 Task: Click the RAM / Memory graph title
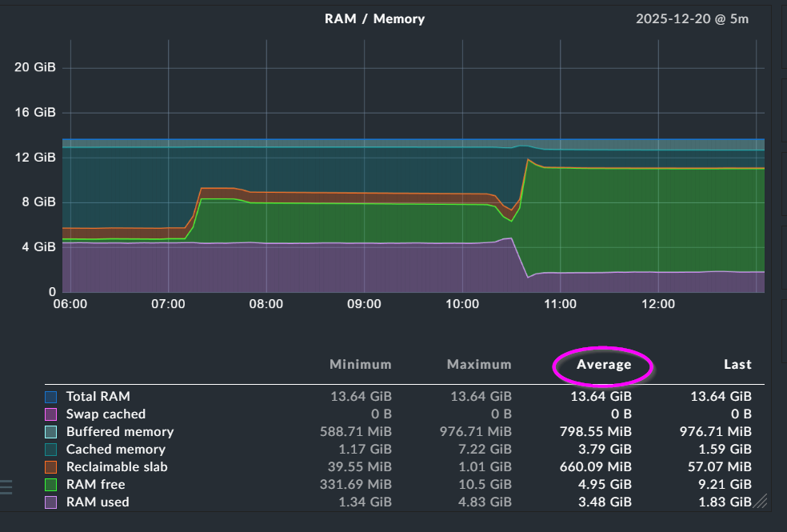pyautogui.click(x=375, y=18)
